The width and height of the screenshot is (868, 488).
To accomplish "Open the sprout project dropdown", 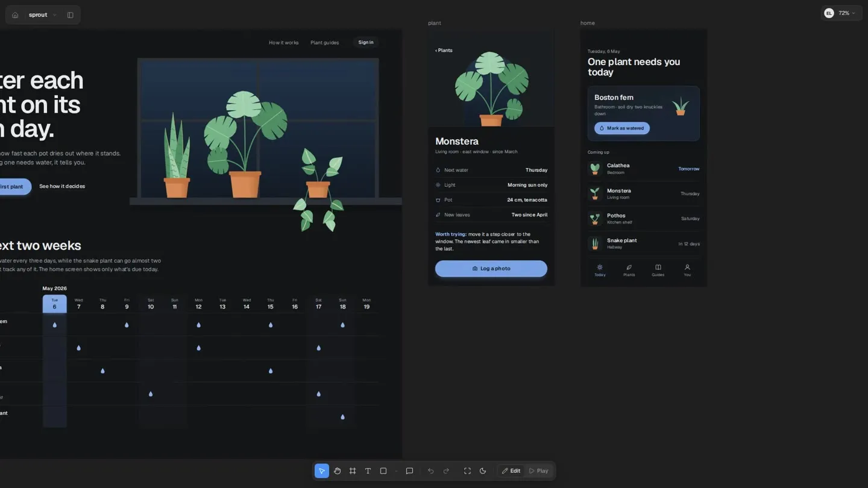I will 42,15.
